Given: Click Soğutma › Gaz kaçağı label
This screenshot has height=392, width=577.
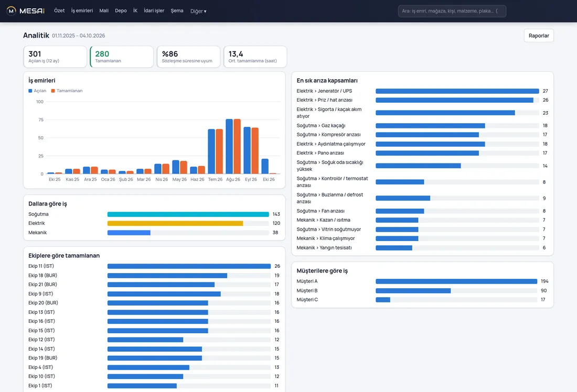Looking at the screenshot, I should pos(321,125).
